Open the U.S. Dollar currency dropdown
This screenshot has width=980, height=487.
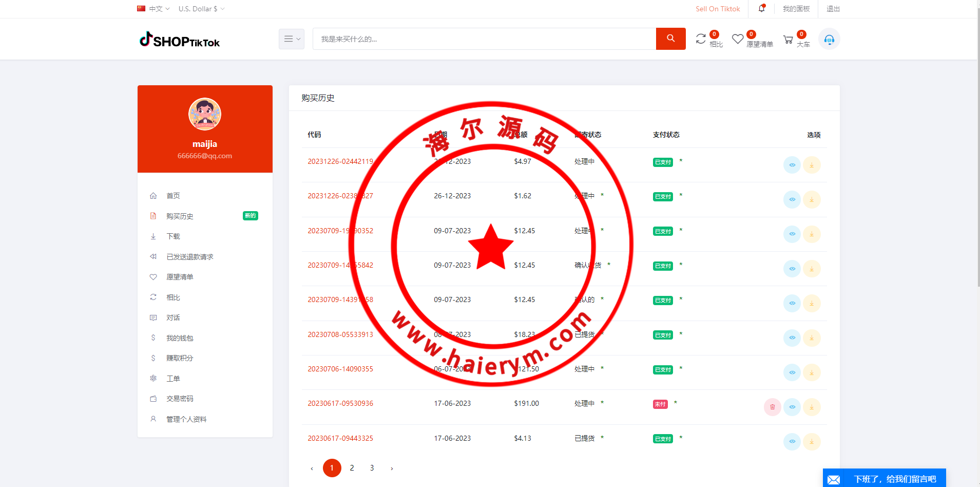pos(201,9)
